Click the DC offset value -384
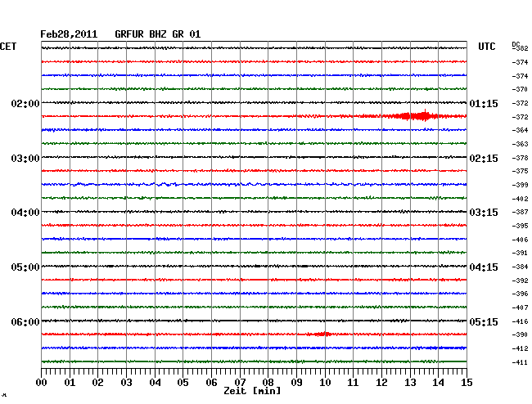 [520, 267]
